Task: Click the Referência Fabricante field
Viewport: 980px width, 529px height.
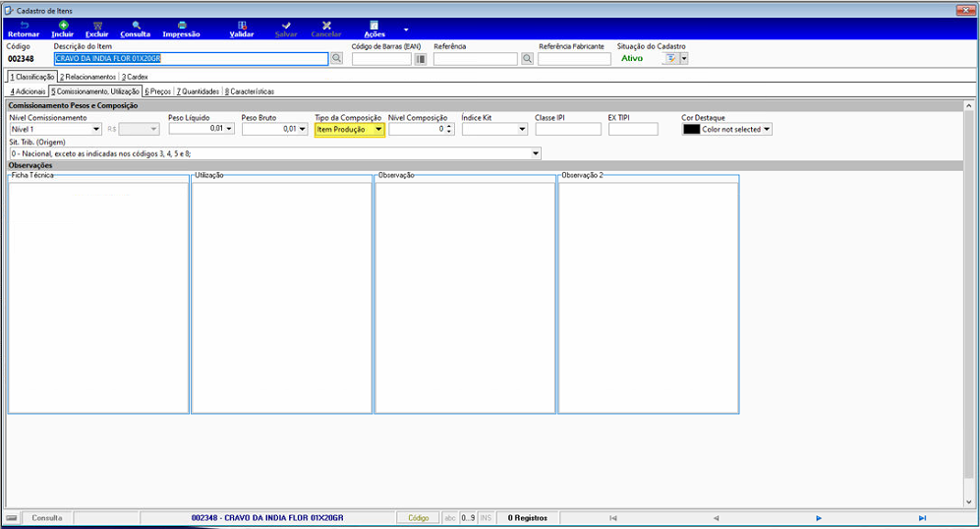Action: (x=574, y=59)
